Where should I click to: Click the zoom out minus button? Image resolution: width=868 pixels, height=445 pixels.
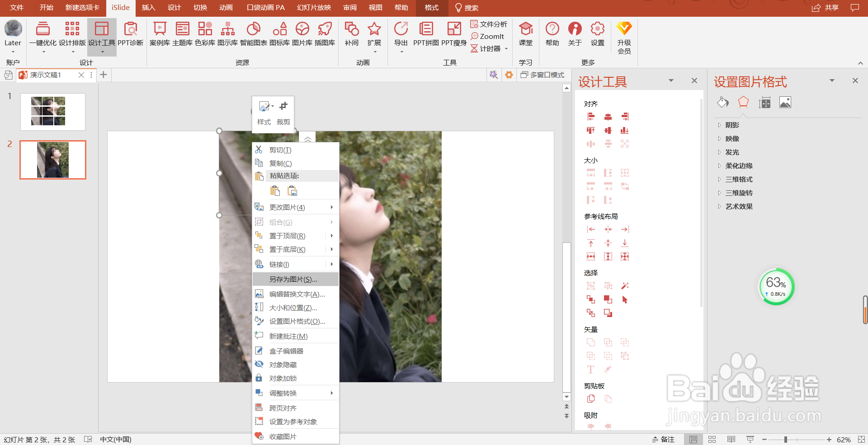[764, 440]
